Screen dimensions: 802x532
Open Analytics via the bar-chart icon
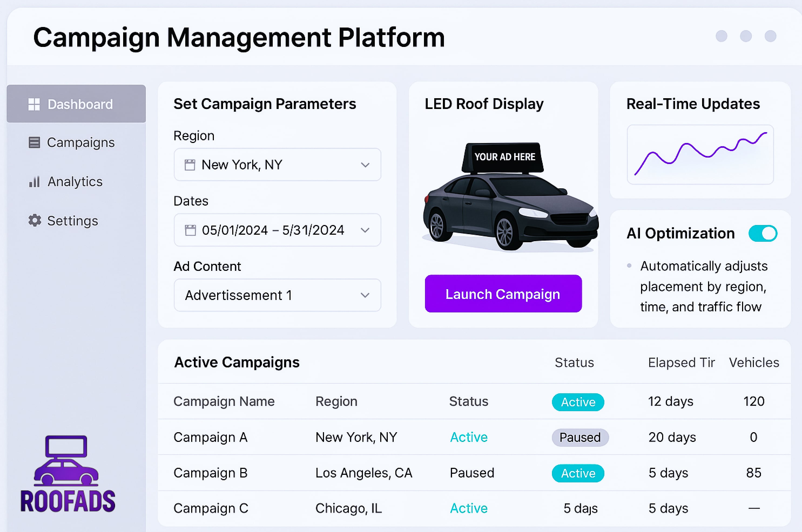click(x=34, y=182)
